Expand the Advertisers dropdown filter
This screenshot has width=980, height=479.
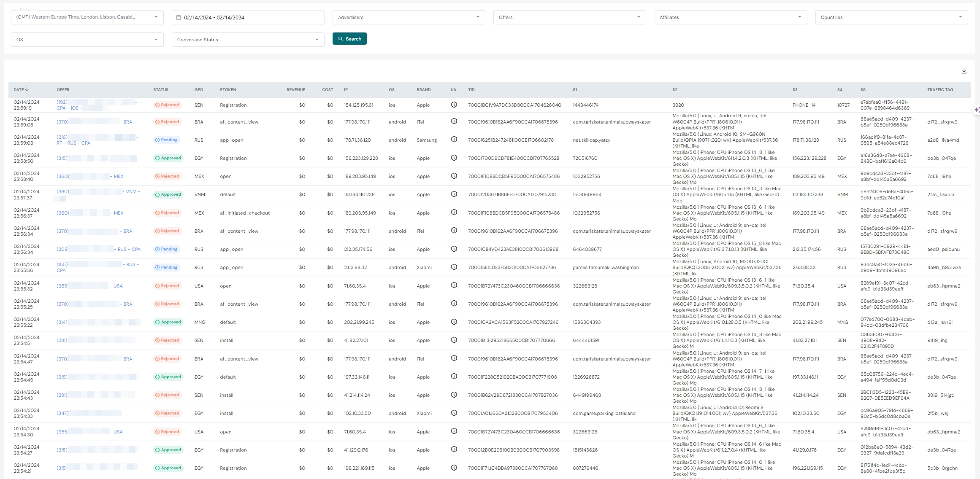409,17
